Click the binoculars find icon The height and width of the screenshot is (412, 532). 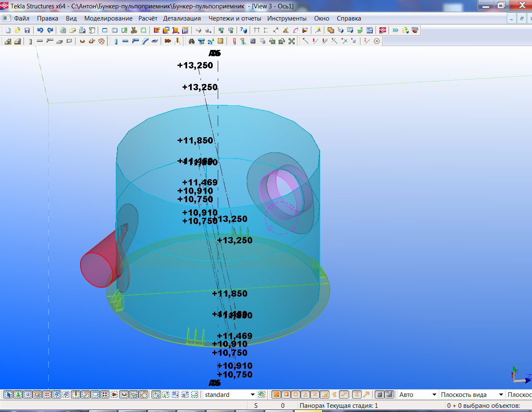tap(191, 41)
